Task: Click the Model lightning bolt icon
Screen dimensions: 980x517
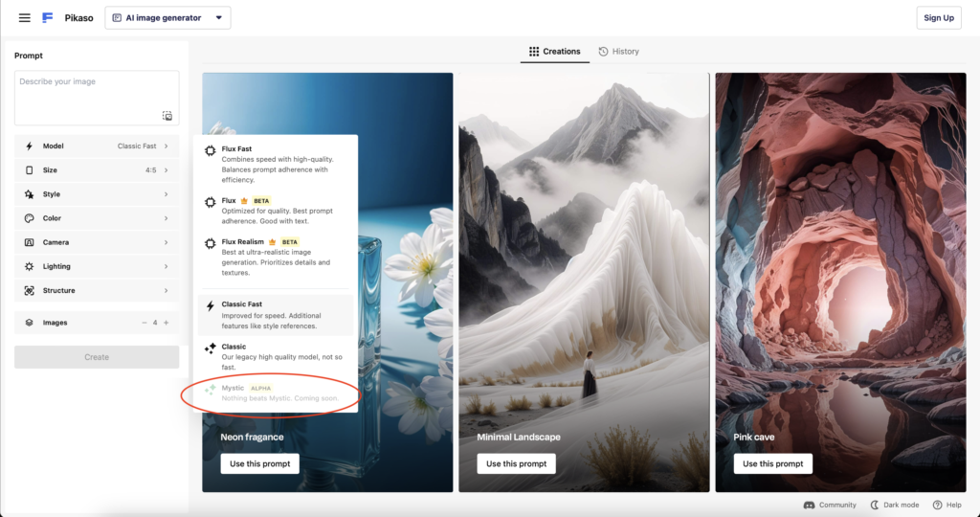Action: (30, 146)
